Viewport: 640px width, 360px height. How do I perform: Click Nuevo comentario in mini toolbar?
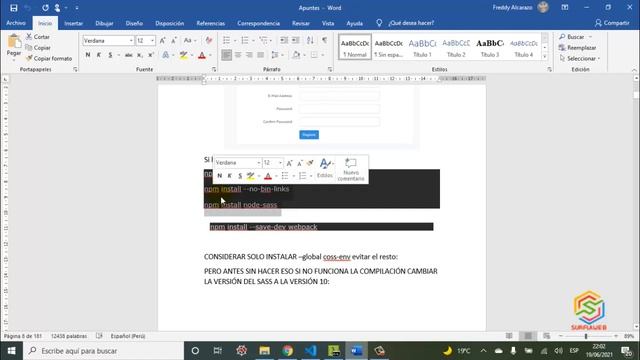pyautogui.click(x=351, y=169)
